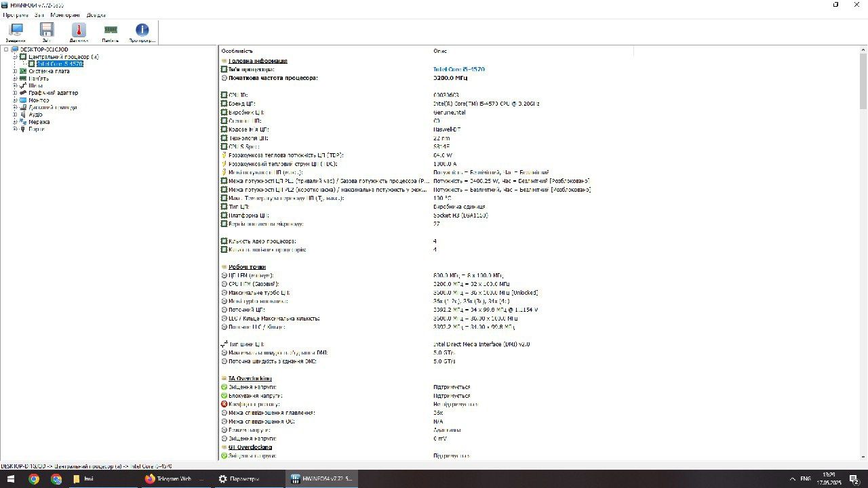
Task: Open the blue Intel Core i5-4570 link
Action: click(459, 69)
